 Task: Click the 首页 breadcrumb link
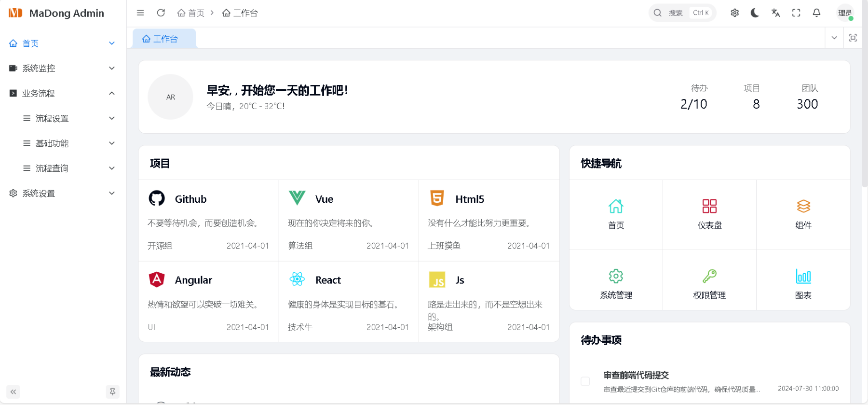click(x=191, y=13)
